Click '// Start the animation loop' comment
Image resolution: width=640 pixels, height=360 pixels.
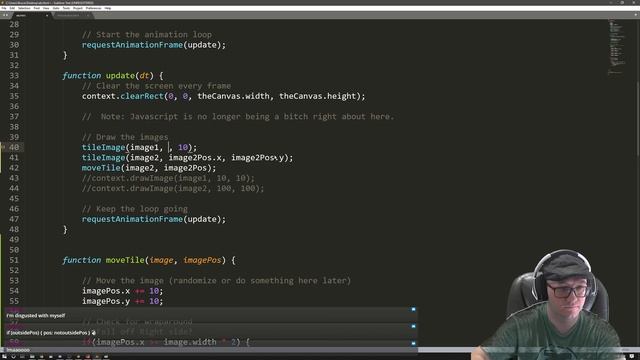point(147,35)
